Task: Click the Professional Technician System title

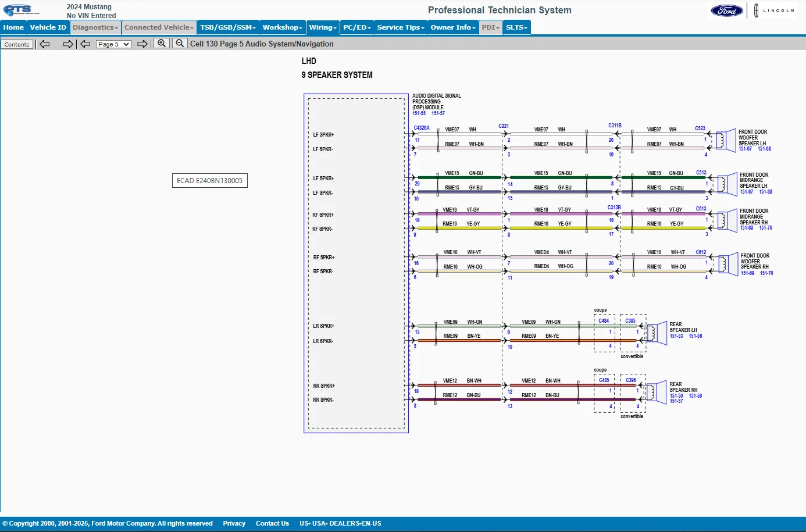Action: 500,10
